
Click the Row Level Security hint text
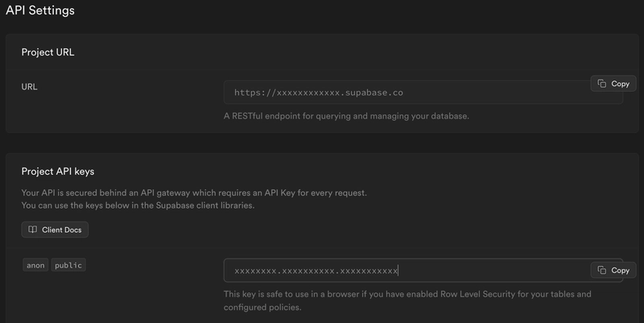(407, 294)
